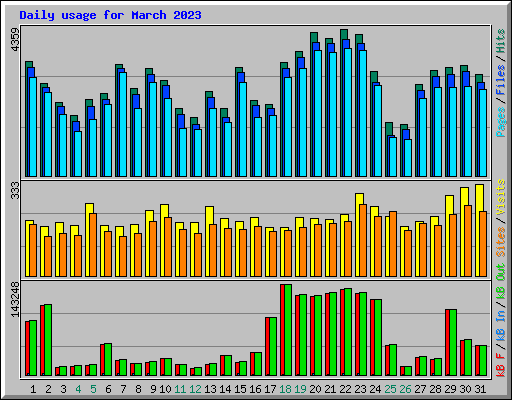Click green weekend day label 11
This screenshot has height=400, width=512.
point(180,389)
